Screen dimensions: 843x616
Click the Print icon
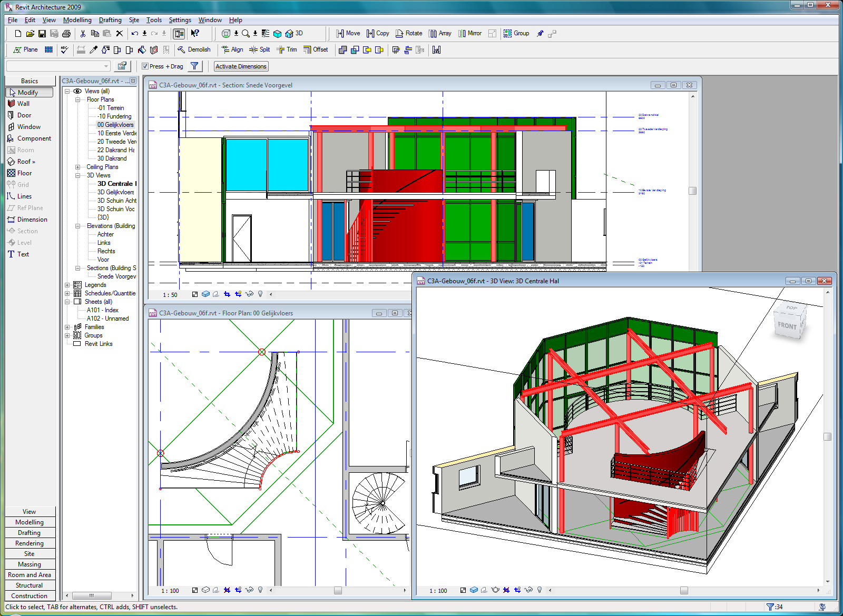(x=66, y=34)
